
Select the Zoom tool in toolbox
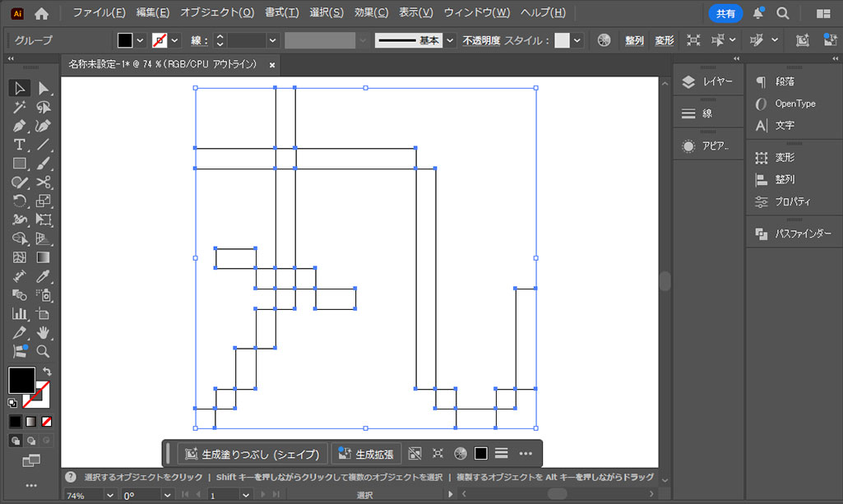[x=43, y=351]
